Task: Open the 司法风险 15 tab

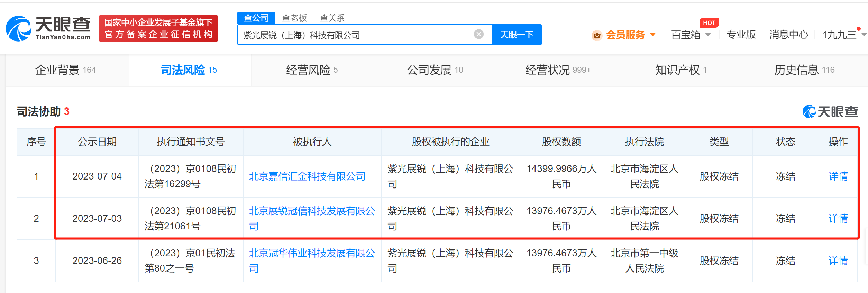Action: coord(189,70)
